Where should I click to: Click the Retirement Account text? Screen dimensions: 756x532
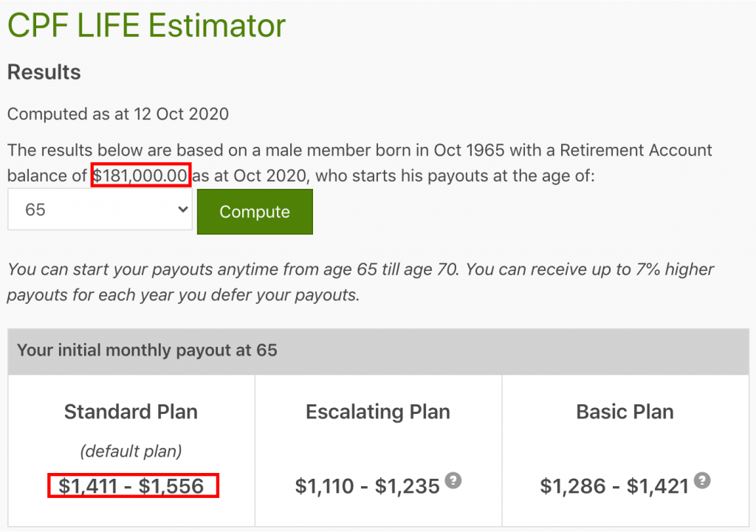click(636, 151)
